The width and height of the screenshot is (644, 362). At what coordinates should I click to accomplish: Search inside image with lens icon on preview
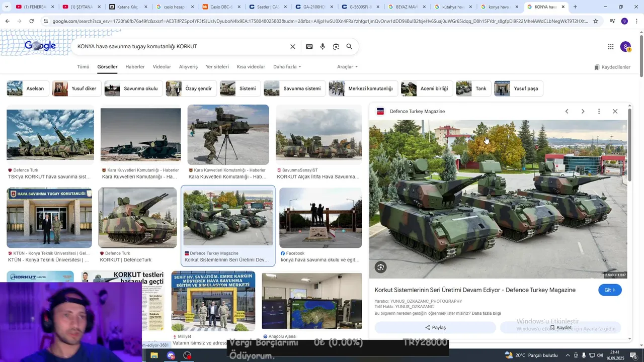point(381,267)
